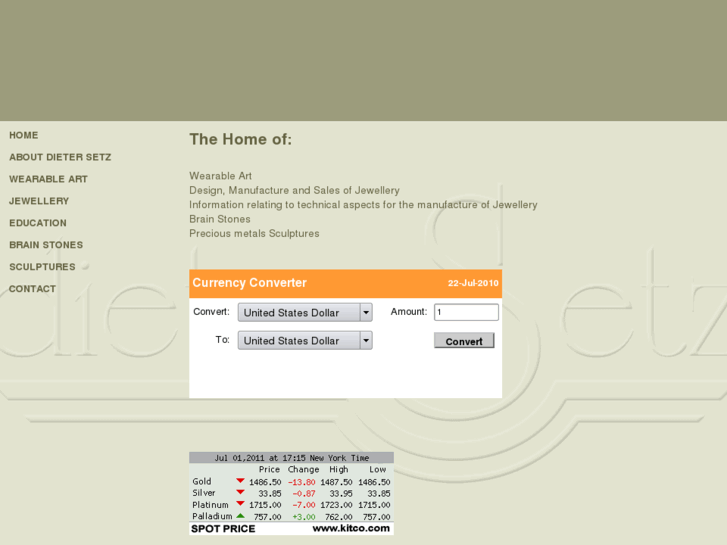The width and height of the screenshot is (727, 545).
Task: Click the 22-Jul-2010 date label
Action: (473, 283)
